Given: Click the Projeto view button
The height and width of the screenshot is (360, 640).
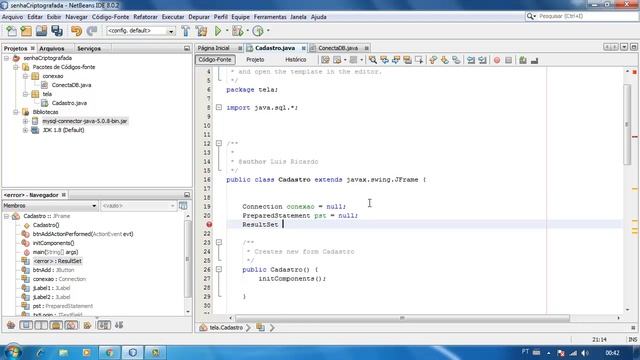Looking at the screenshot, I should pos(255,60).
